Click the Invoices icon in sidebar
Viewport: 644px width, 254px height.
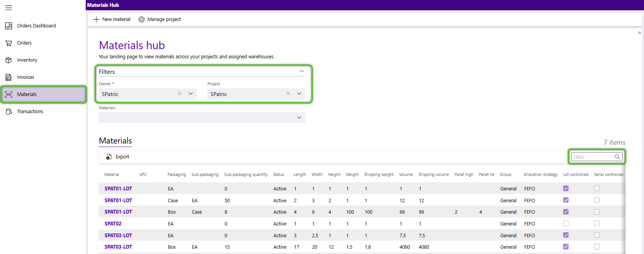tap(9, 77)
